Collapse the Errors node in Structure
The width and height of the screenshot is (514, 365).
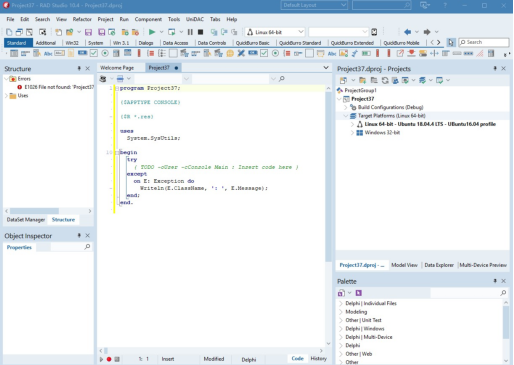pyautogui.click(x=6, y=79)
